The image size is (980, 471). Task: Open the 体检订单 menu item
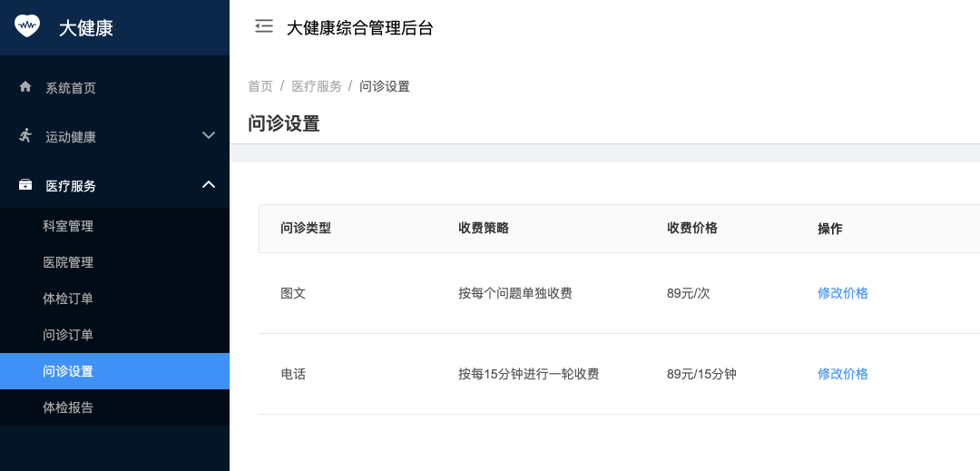(x=68, y=299)
